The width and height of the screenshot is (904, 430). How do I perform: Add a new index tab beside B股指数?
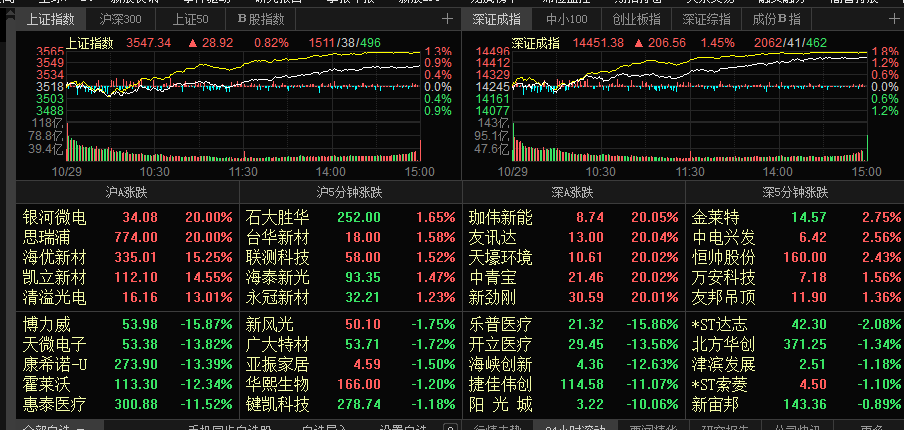pos(447,19)
